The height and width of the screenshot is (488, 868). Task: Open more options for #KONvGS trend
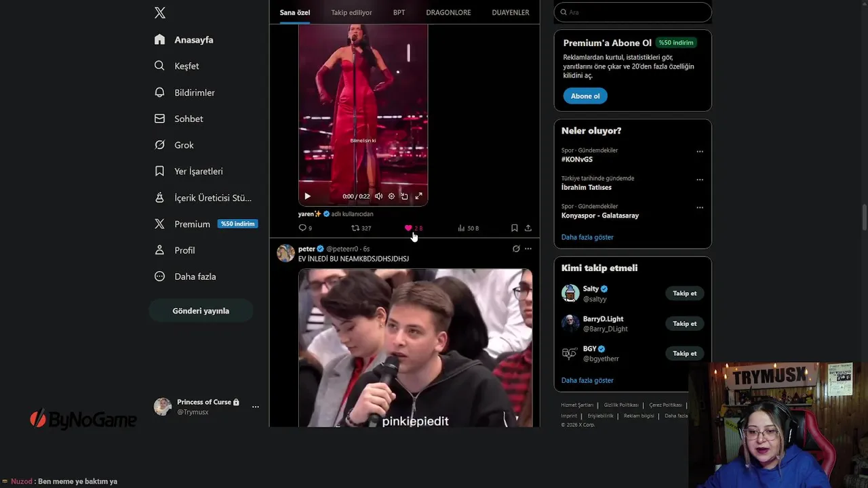pyautogui.click(x=700, y=152)
